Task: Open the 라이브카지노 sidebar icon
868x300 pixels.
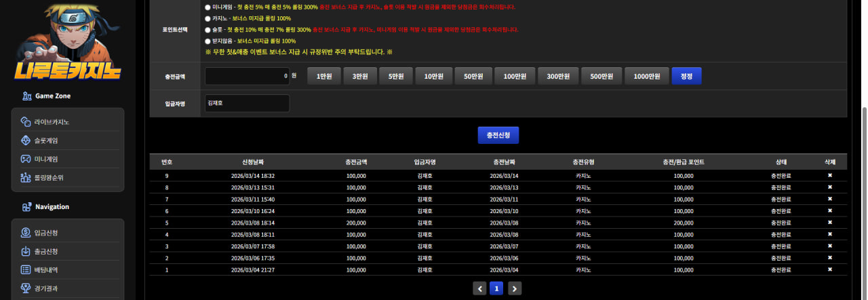Action: click(x=26, y=122)
